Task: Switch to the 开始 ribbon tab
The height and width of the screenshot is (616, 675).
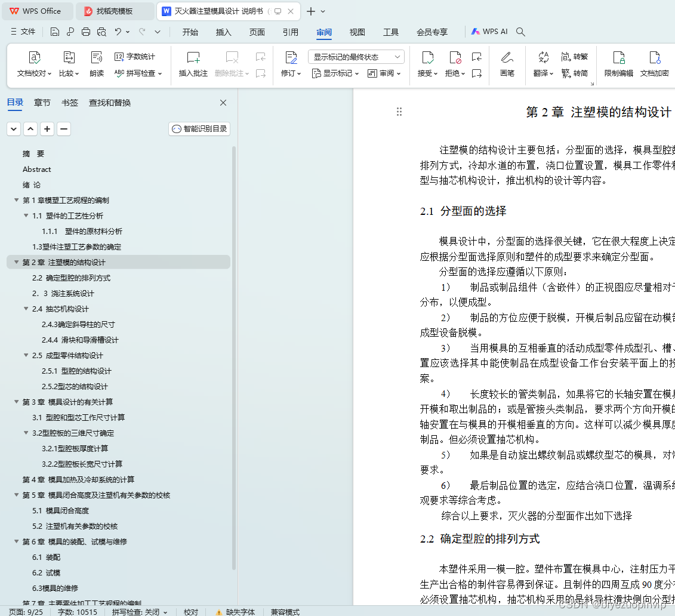Action: 190,32
